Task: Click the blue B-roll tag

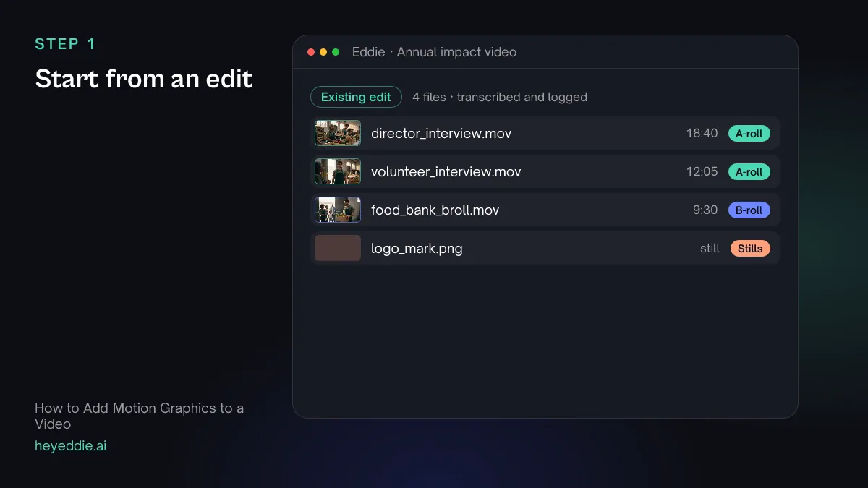Action: tap(749, 210)
